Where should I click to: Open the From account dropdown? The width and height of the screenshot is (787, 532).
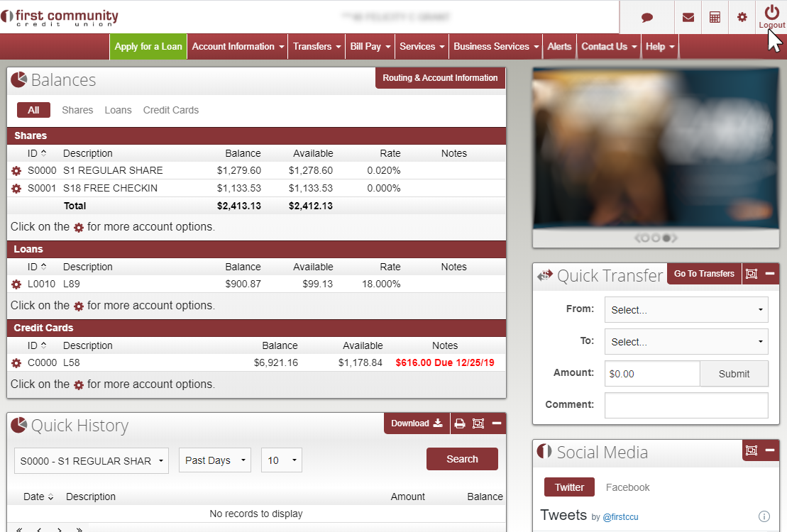pos(686,310)
